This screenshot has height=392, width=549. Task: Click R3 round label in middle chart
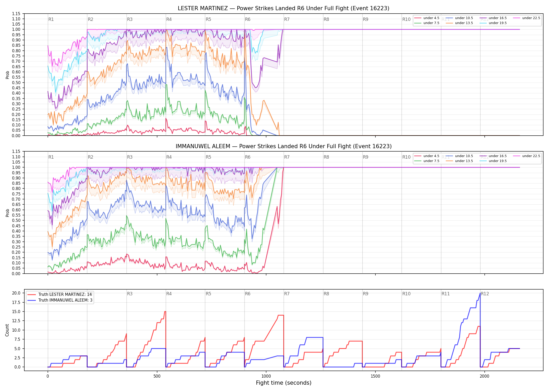(x=130, y=157)
